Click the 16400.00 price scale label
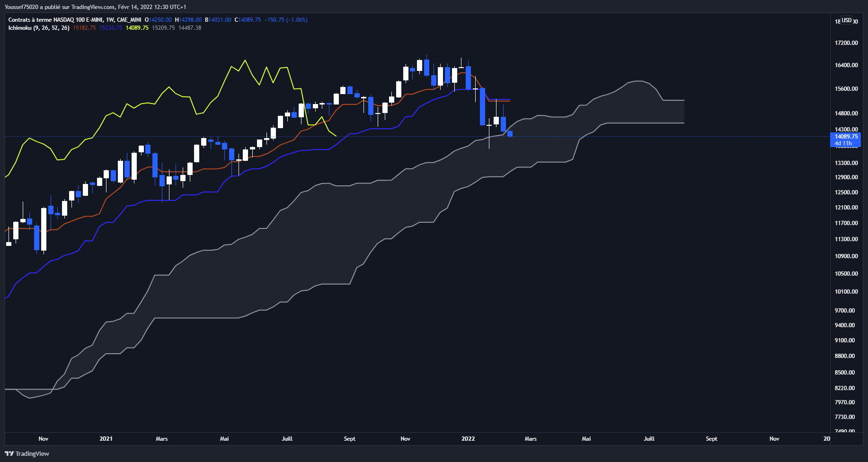Viewport: 868px width, 462px height. point(846,65)
